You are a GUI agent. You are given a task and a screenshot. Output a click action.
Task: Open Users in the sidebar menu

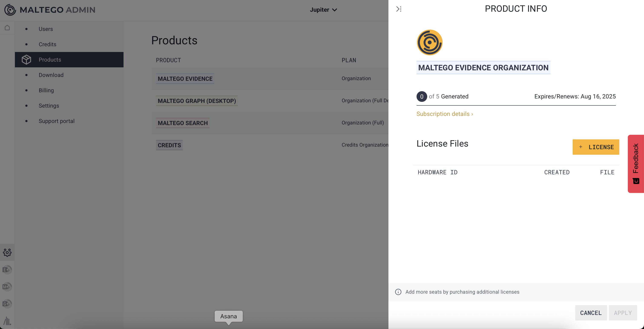(46, 29)
